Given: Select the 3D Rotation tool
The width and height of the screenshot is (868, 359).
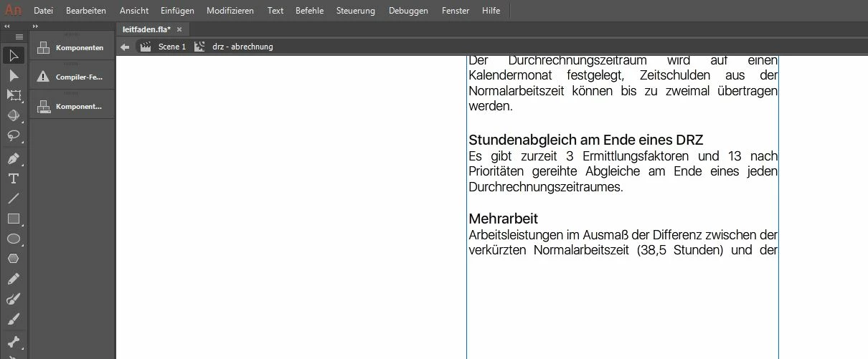Looking at the screenshot, I should point(14,115).
